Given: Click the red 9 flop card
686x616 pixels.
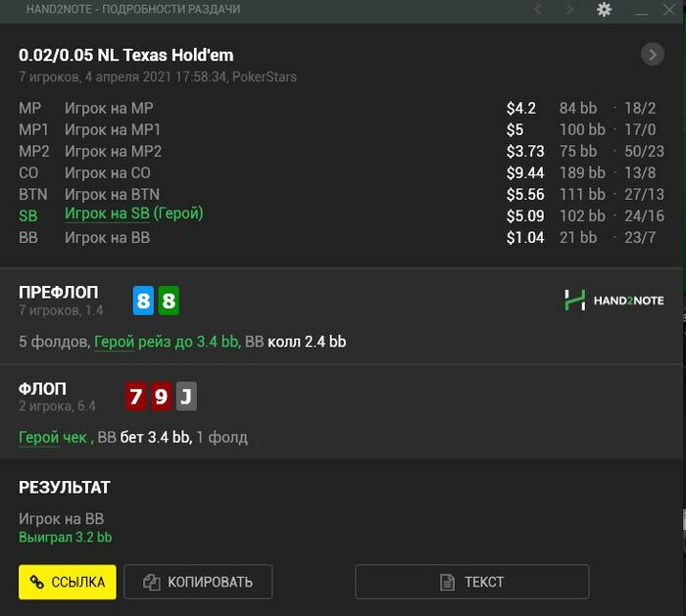Looking at the screenshot, I should point(161,396).
